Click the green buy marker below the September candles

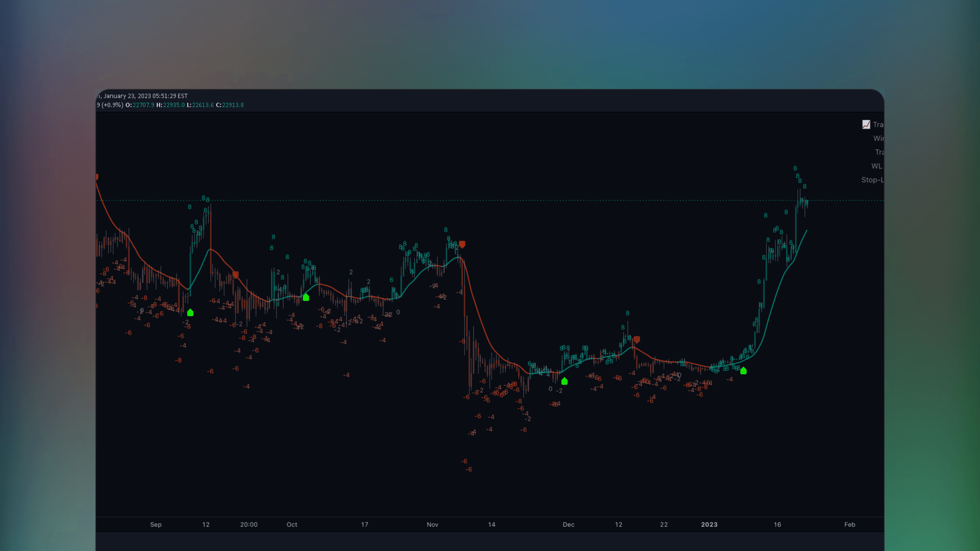tap(190, 313)
